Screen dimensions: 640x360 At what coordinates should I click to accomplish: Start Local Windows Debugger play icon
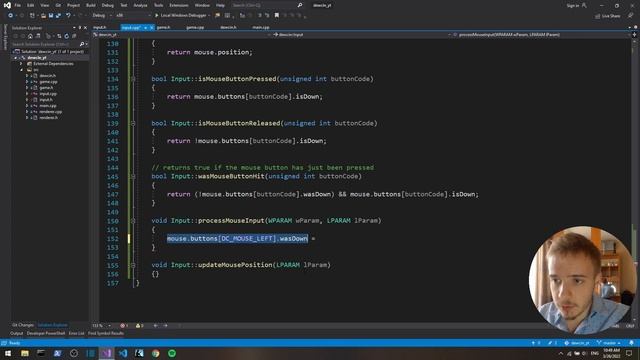pos(156,16)
